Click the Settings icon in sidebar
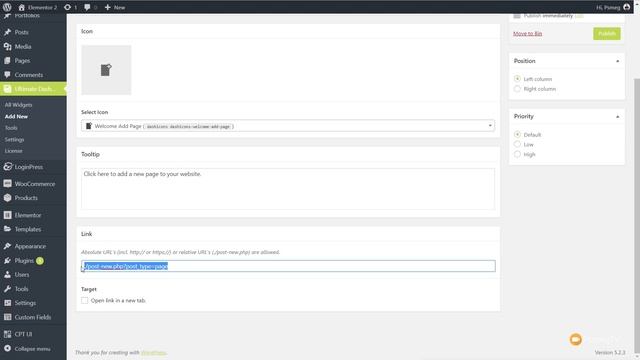 7,303
